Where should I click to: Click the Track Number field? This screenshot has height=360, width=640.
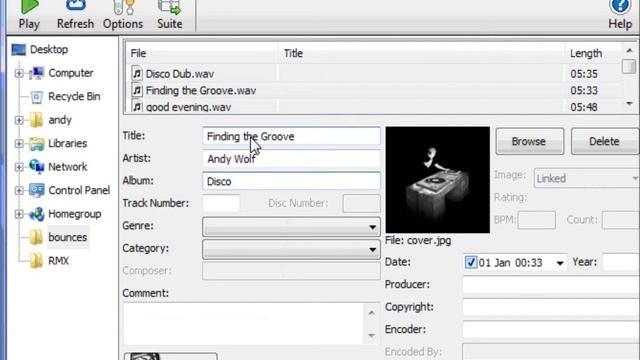(221, 203)
